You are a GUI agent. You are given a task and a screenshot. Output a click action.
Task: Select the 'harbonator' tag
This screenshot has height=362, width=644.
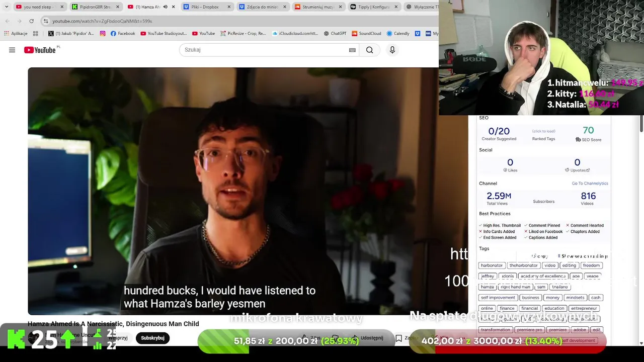[x=492, y=265]
